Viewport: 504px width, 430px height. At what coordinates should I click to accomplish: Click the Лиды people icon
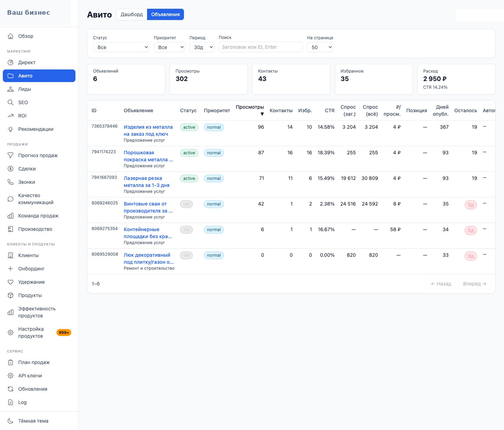click(x=11, y=89)
